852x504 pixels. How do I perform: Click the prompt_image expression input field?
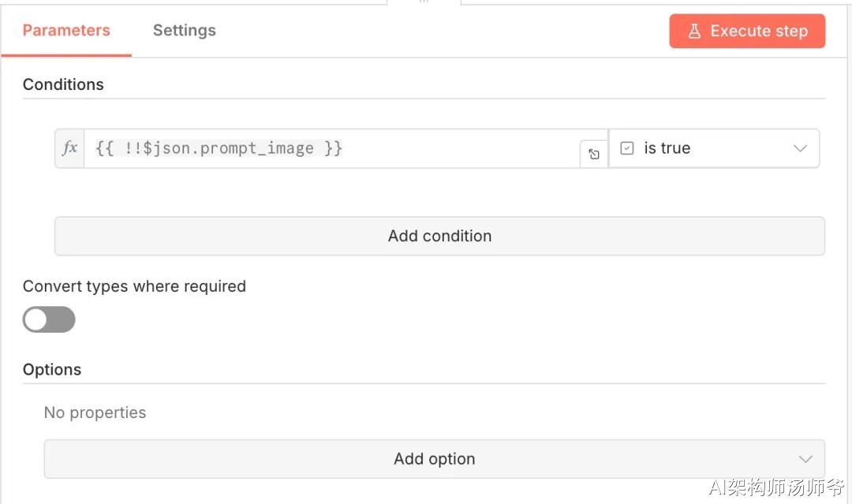(x=331, y=148)
